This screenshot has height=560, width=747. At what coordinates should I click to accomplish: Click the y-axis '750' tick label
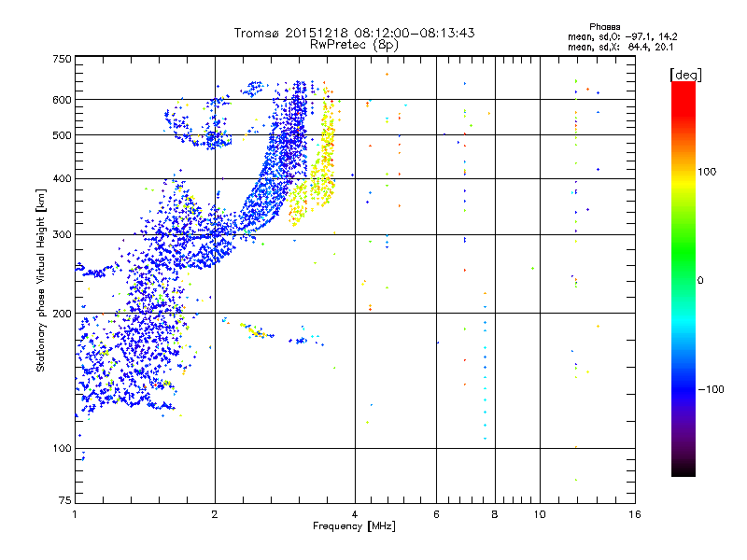click(x=62, y=59)
